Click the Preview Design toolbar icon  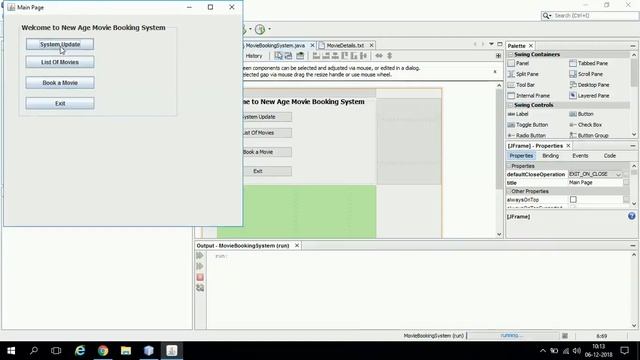pyautogui.click(x=300, y=56)
